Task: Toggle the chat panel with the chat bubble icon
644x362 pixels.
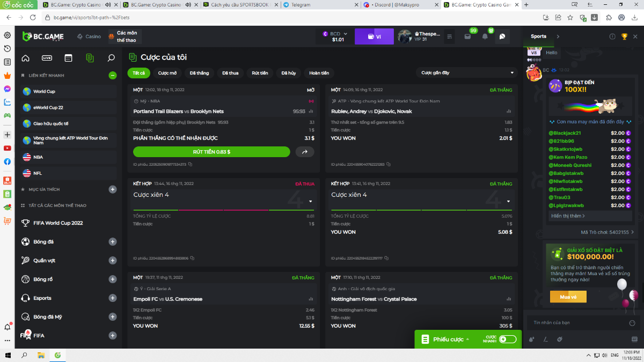Action: (502, 36)
